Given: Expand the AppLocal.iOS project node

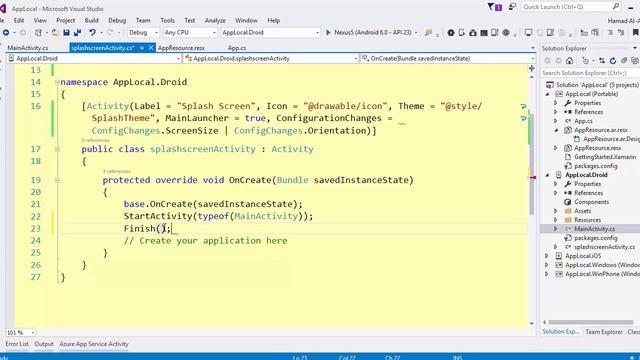Looking at the screenshot, I should [x=547, y=256].
